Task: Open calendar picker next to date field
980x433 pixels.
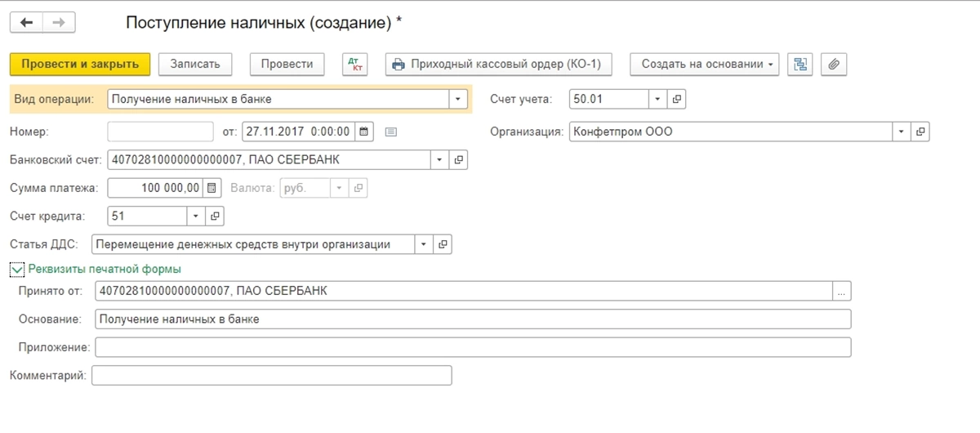Action: click(x=364, y=131)
